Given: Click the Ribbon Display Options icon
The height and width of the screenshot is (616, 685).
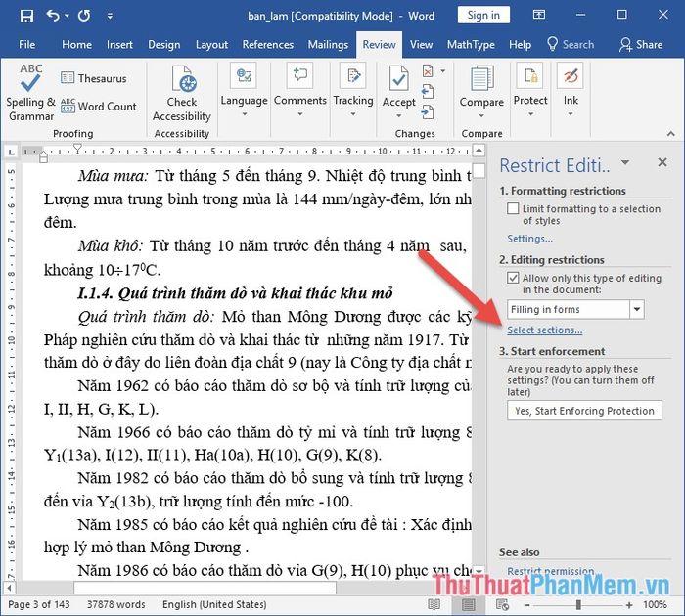Looking at the screenshot, I should coord(538,15).
